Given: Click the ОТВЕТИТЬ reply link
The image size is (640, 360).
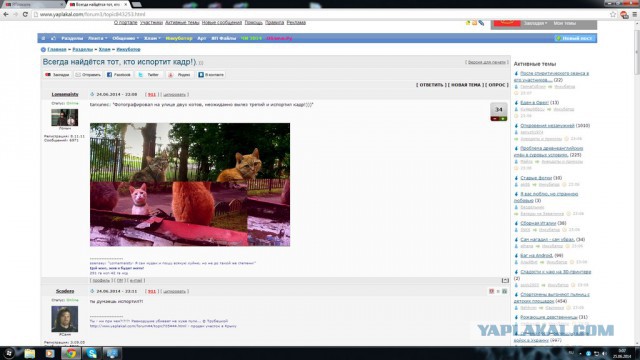Looking at the screenshot, I should click(x=431, y=85).
